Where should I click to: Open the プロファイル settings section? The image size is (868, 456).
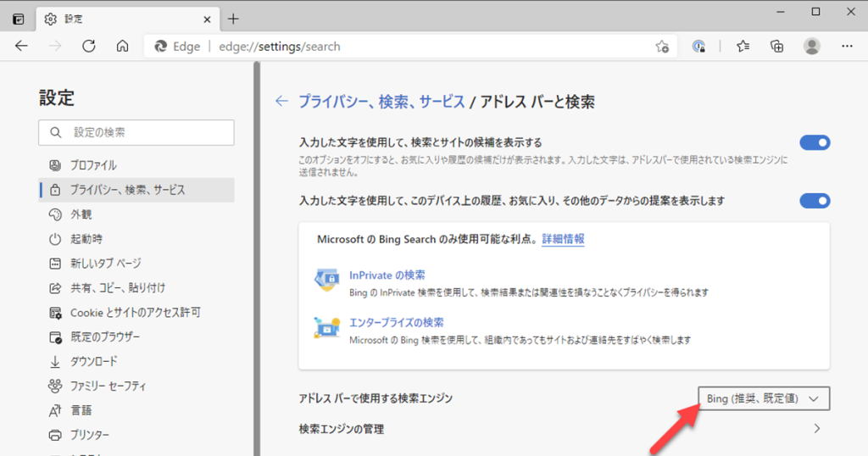click(x=136, y=165)
